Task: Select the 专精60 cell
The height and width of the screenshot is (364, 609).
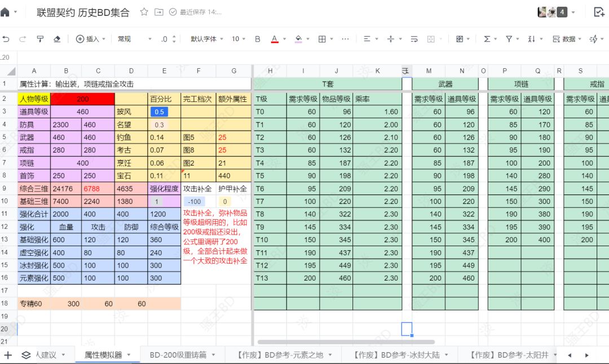Action: pyautogui.click(x=34, y=304)
